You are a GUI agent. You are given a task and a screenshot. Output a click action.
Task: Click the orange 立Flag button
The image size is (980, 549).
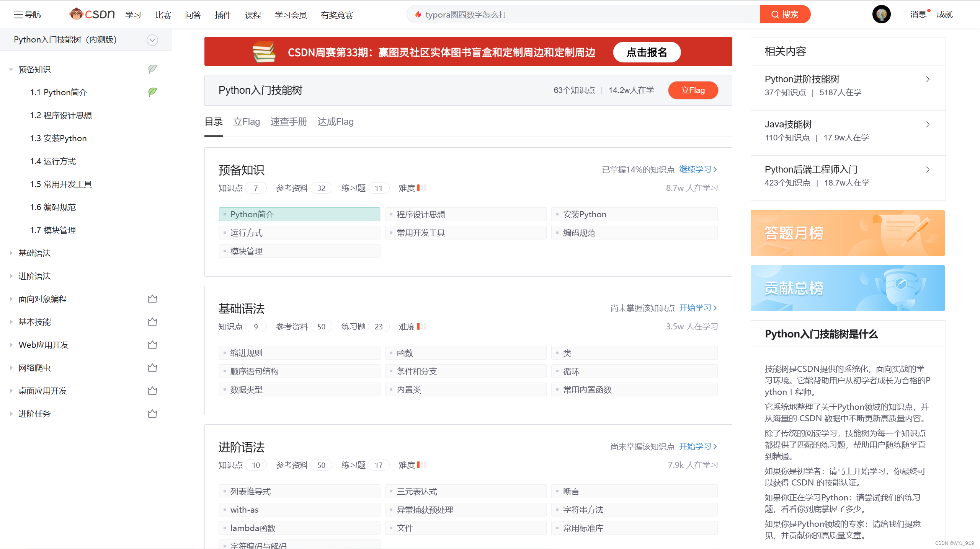click(x=693, y=90)
